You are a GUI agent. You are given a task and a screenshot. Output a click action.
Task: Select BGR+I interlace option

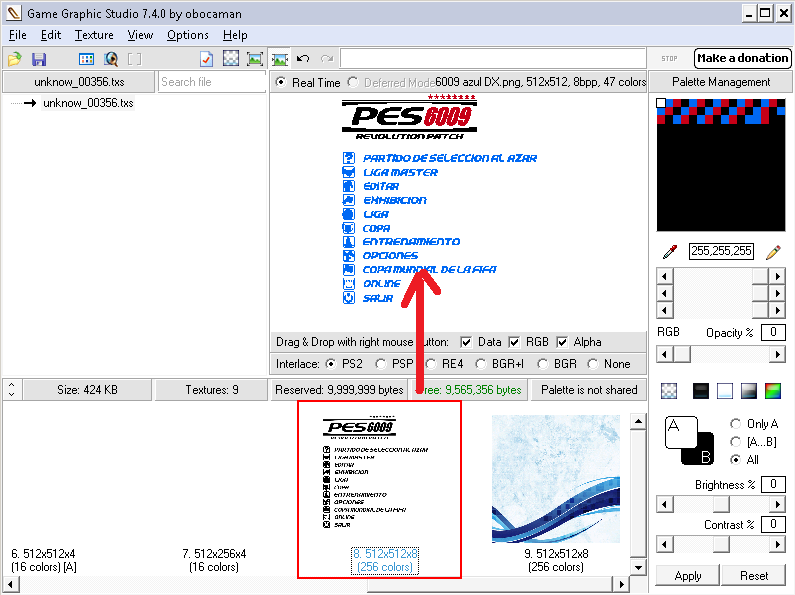(x=481, y=364)
